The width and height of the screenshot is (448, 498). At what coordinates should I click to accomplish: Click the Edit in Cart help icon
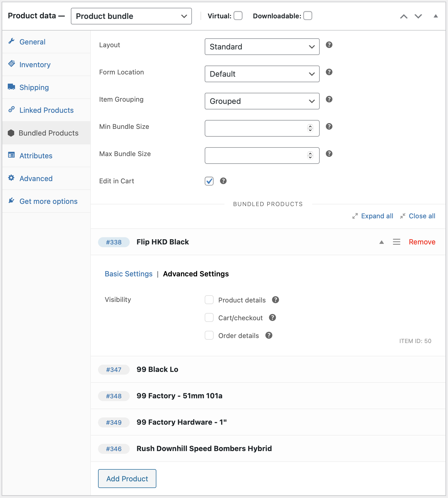point(223,181)
